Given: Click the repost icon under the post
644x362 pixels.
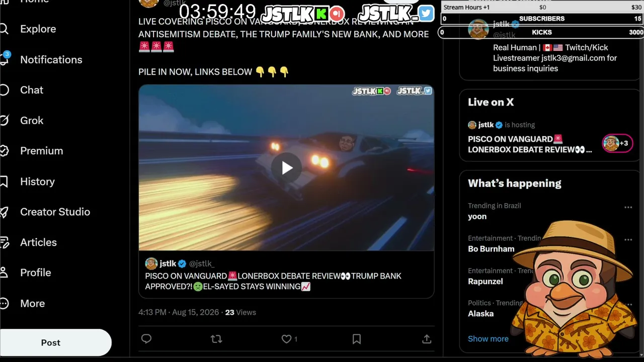Looking at the screenshot, I should coord(216,339).
